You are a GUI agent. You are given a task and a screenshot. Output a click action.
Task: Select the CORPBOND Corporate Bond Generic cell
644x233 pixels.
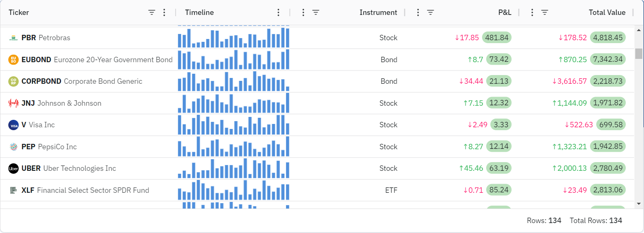(x=88, y=81)
